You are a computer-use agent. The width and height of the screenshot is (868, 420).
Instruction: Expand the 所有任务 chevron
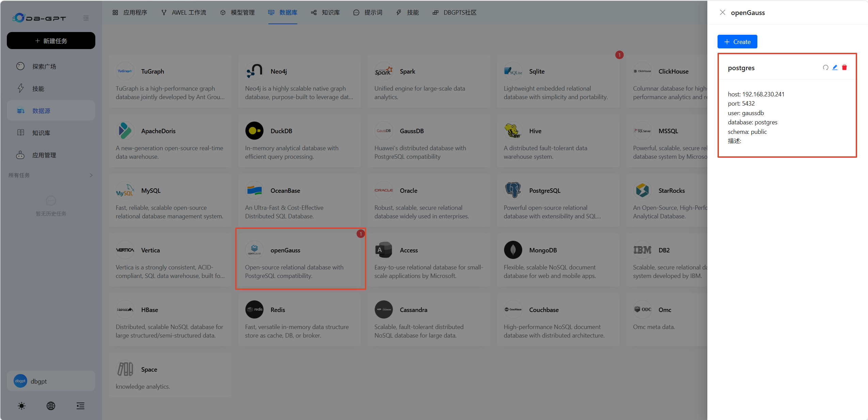91,175
